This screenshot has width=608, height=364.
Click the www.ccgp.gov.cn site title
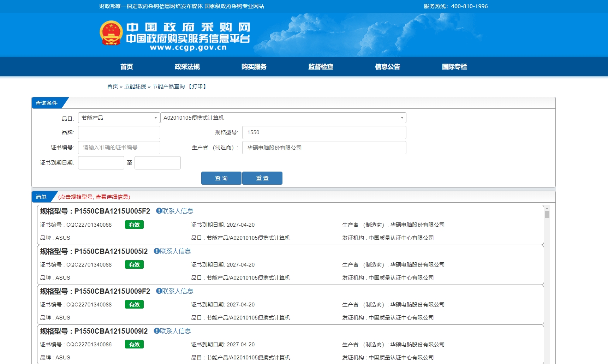(x=188, y=48)
